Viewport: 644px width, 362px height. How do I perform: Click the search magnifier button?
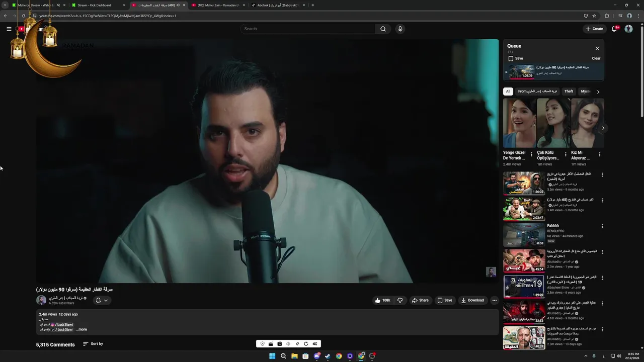coord(383,29)
